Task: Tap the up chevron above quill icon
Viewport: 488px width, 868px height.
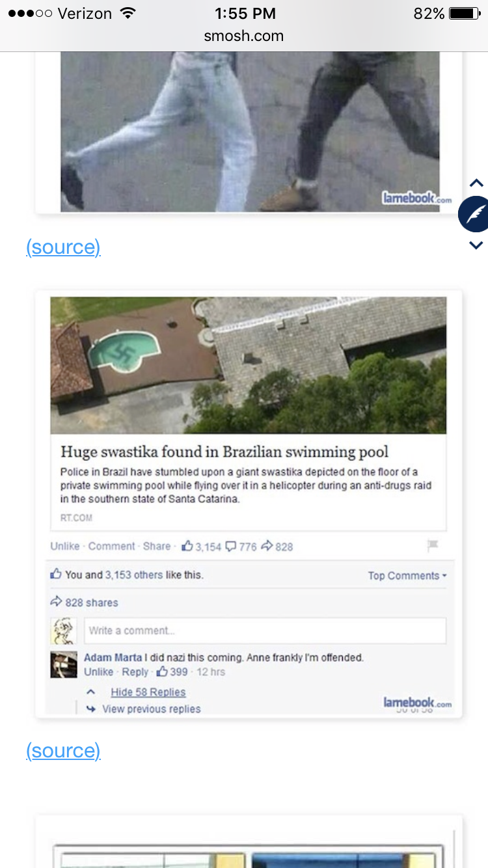Action: click(476, 183)
